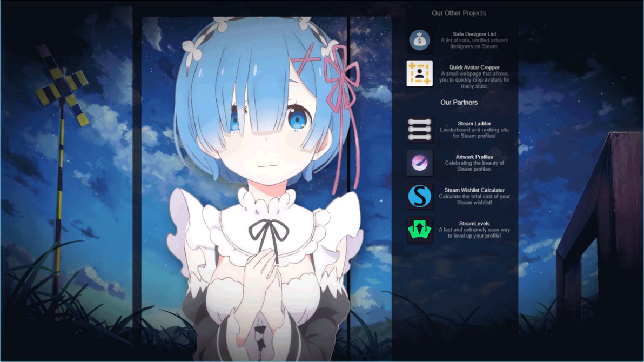Click the Steam profiles leaderboard description text
This screenshot has height=362, width=644.
475,132
